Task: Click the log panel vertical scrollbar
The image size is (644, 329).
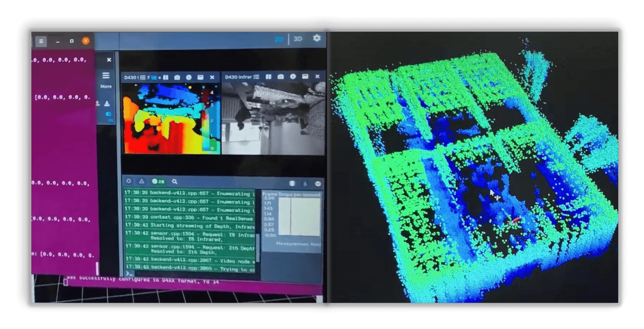Action: coord(258,246)
